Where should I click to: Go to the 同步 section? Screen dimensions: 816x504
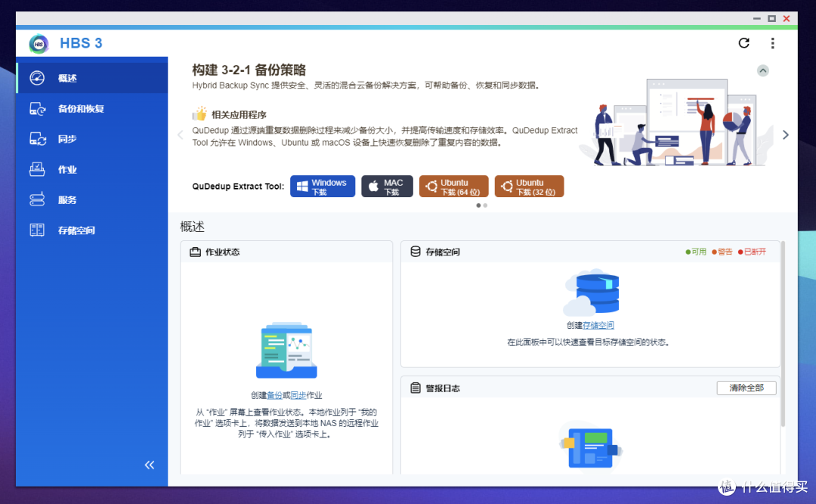(92, 139)
